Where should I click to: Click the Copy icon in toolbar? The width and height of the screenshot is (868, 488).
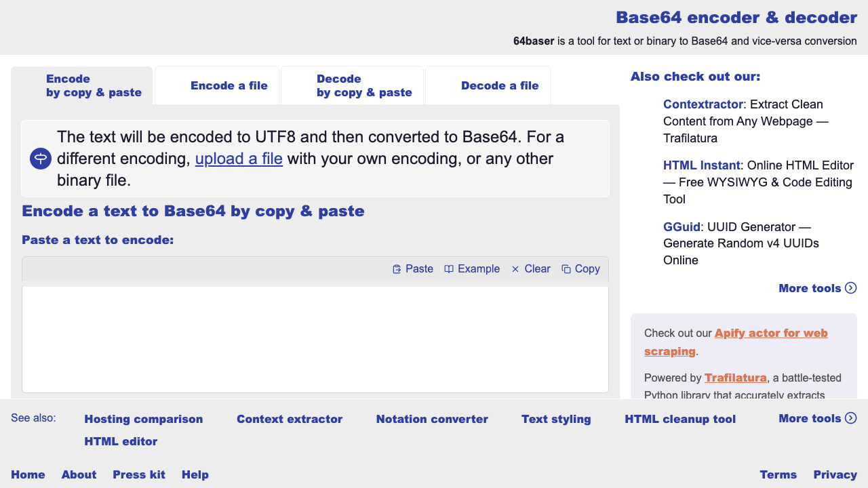(566, 269)
